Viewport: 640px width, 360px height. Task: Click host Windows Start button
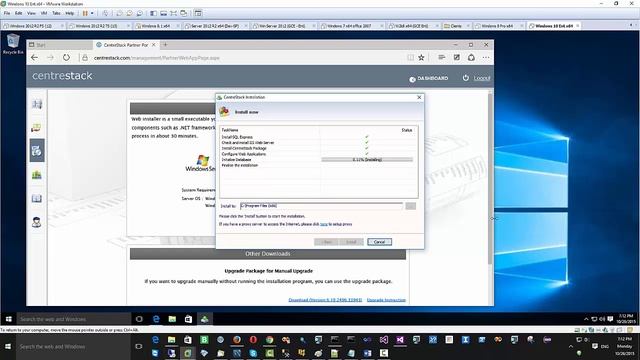coord(8,347)
